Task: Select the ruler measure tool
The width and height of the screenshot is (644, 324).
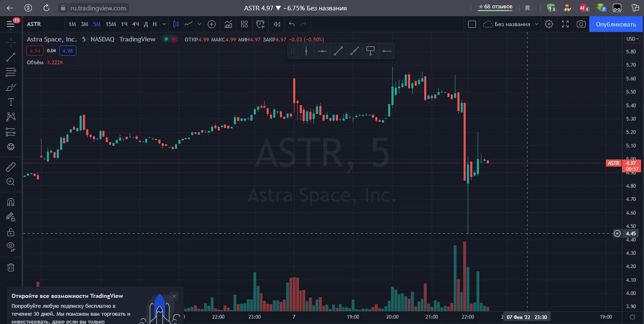Action: 11,167
